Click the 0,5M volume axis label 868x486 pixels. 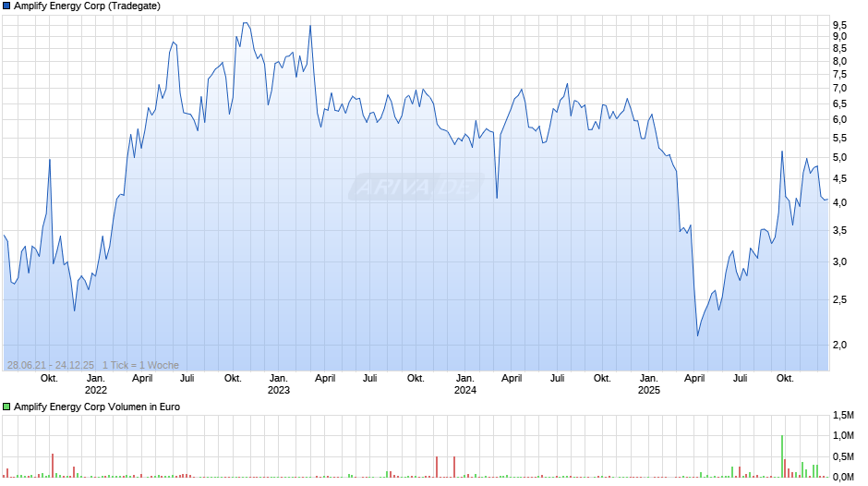click(x=844, y=457)
